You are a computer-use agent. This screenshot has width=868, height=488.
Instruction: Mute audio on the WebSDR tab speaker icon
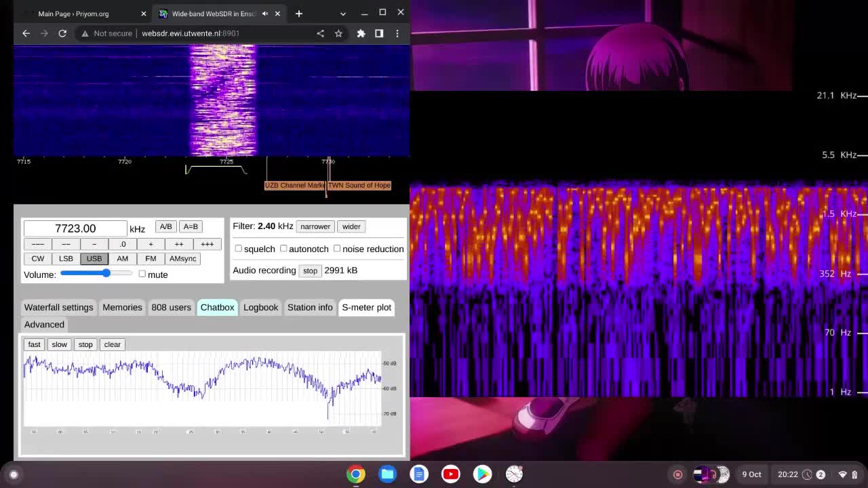coord(265,14)
